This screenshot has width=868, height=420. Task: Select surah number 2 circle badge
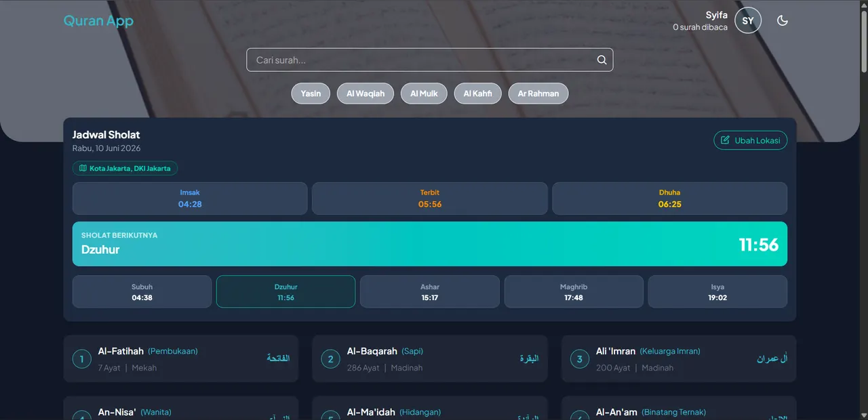330,359
